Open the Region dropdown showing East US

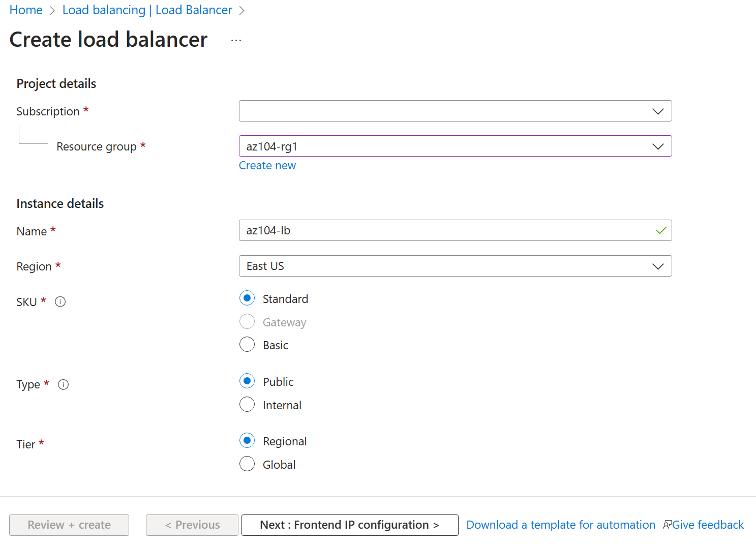tap(658, 266)
